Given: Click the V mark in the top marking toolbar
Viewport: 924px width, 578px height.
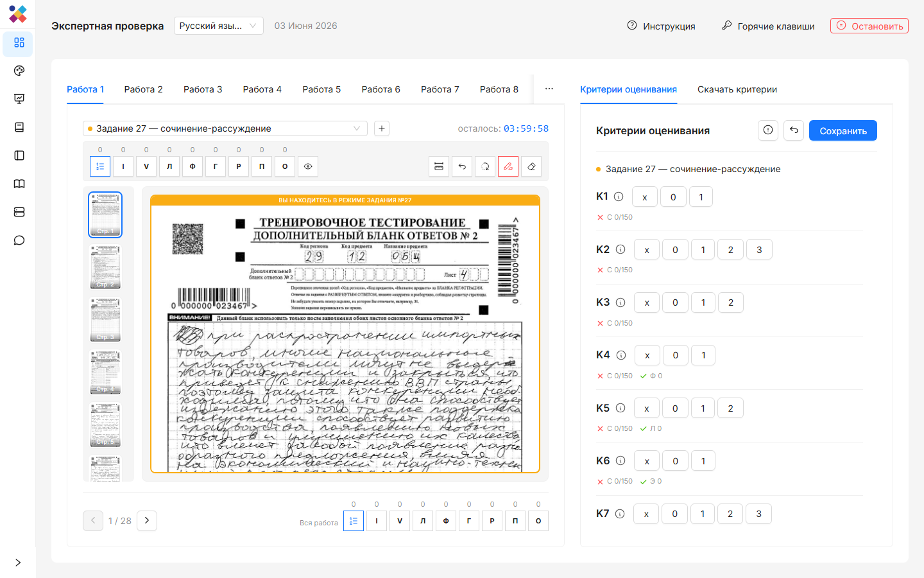Looking at the screenshot, I should (146, 166).
